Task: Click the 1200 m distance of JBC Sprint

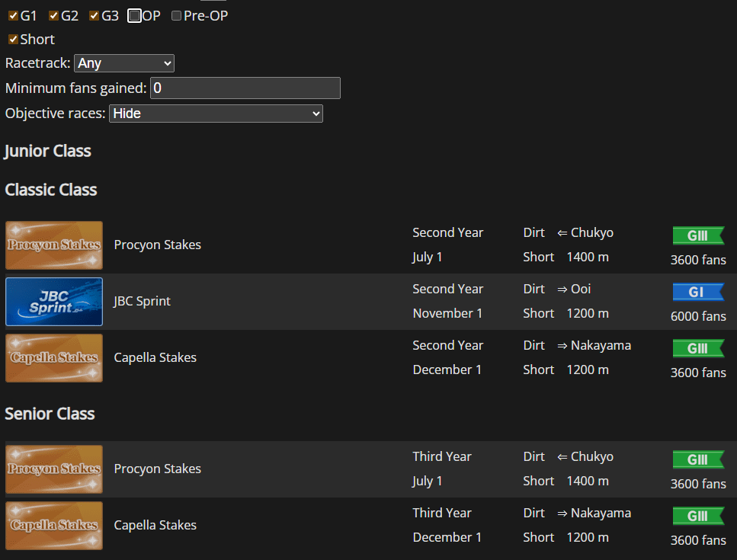Action: pyautogui.click(x=588, y=314)
